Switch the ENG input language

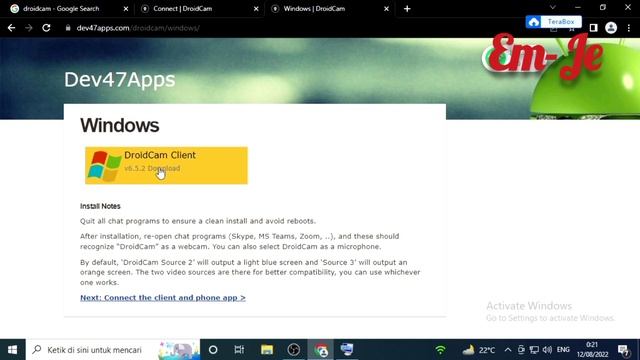(563, 350)
